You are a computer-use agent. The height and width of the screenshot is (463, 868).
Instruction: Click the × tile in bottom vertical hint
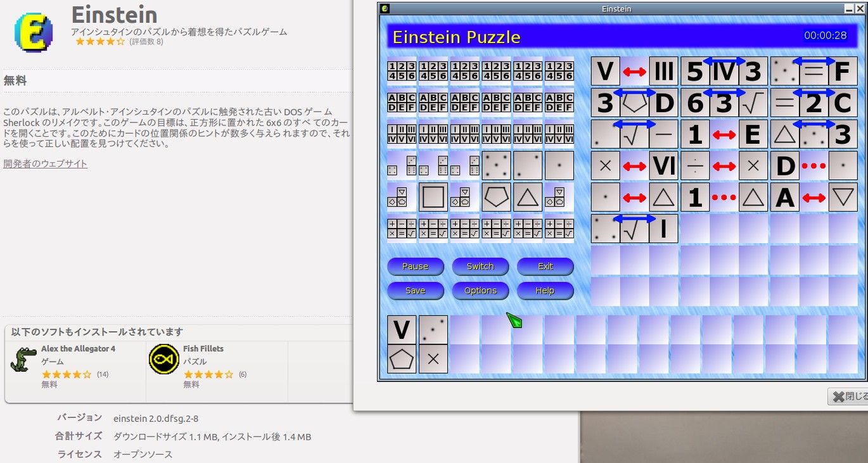pyautogui.click(x=433, y=358)
